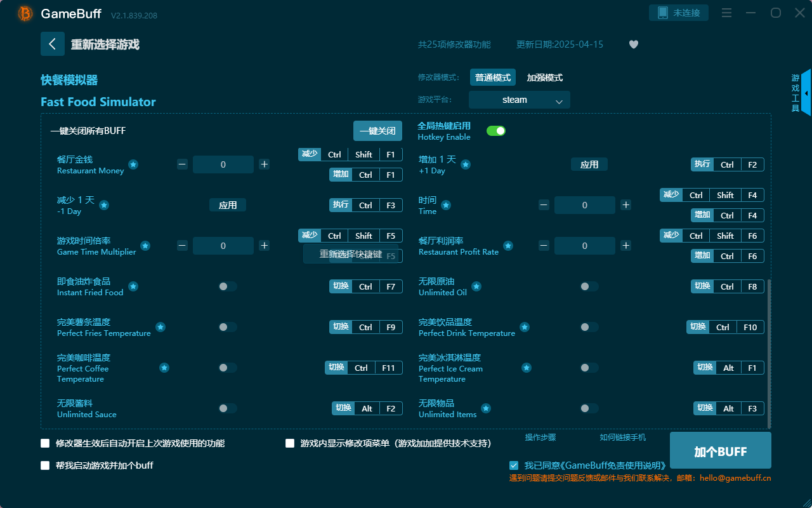Image resolution: width=812 pixels, height=508 pixels.
Task: Open the hamburger menu in the title bar
Action: [x=726, y=12]
